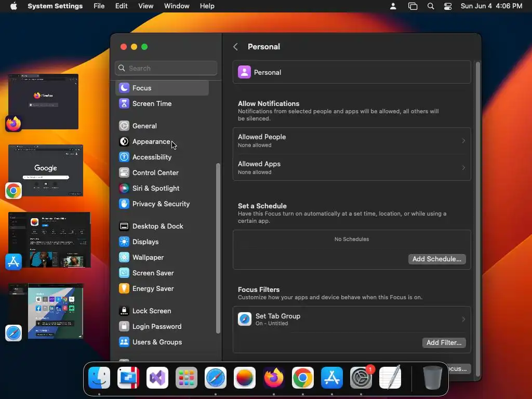This screenshot has width=532, height=399.
Task: Open Launchpad from the Dock
Action: [187, 378]
